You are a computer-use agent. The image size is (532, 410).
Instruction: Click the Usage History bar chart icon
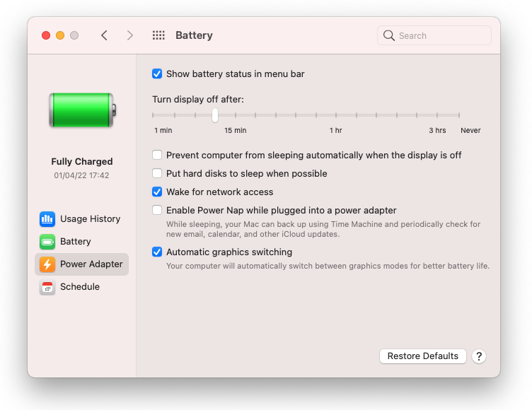coord(47,219)
